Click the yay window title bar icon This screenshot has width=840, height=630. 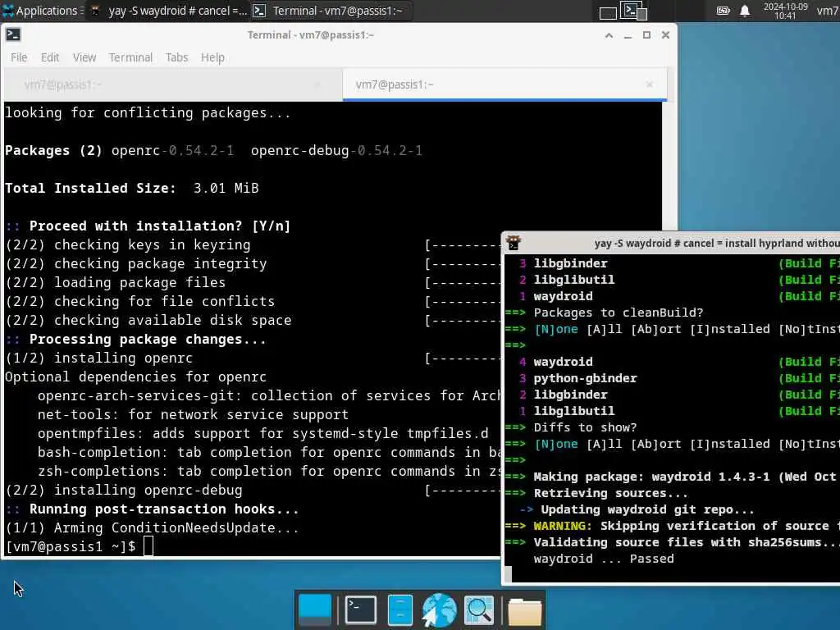[x=514, y=243]
